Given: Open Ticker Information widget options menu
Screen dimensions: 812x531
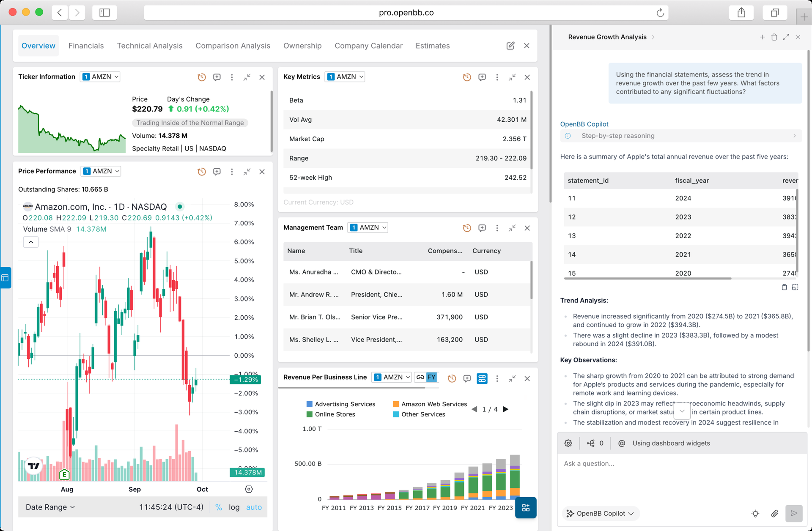Looking at the screenshot, I should (232, 77).
